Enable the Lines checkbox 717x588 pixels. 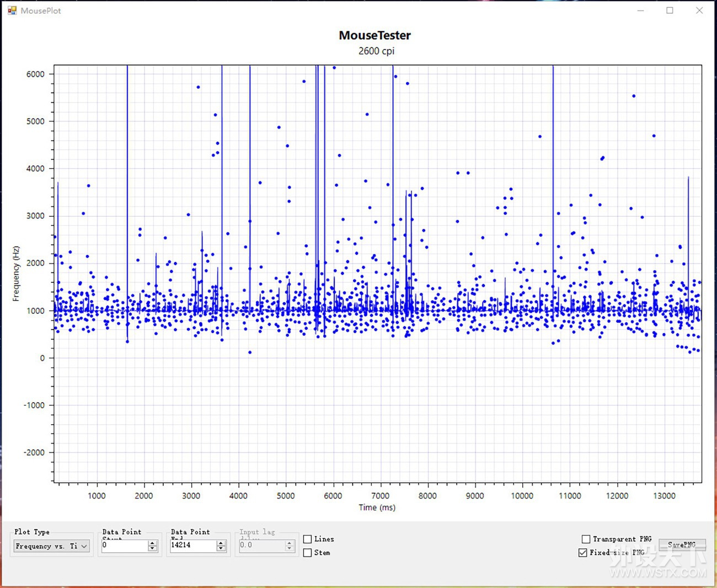tap(308, 539)
